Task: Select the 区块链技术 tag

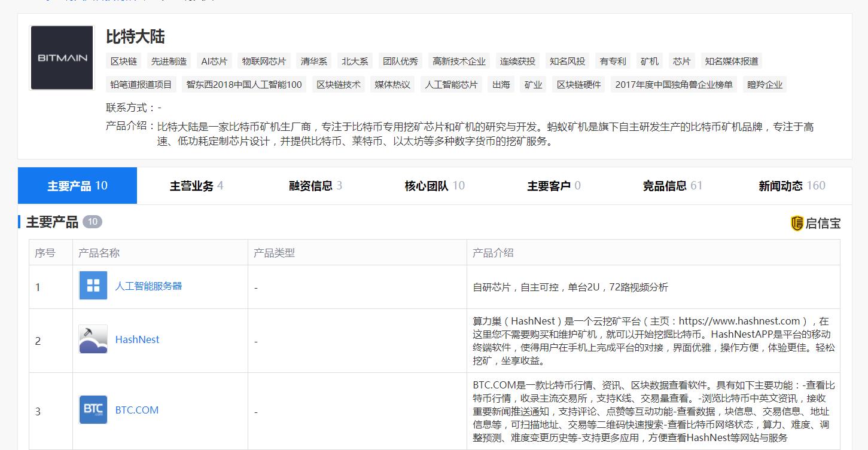Action: click(x=339, y=84)
